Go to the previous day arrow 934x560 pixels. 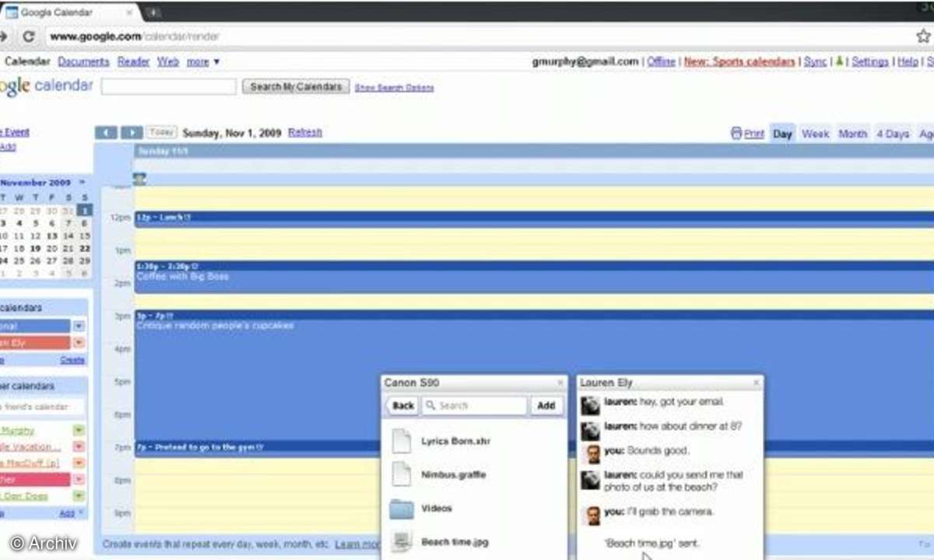point(106,133)
